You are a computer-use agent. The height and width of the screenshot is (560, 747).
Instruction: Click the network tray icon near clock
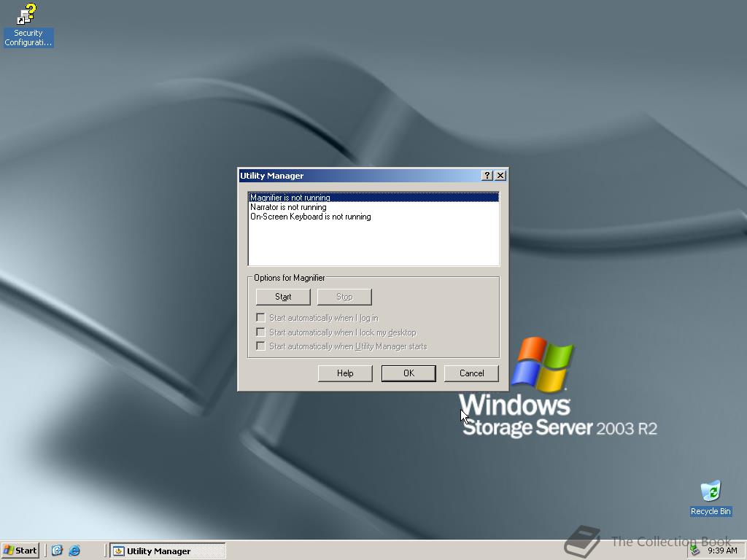click(694, 551)
